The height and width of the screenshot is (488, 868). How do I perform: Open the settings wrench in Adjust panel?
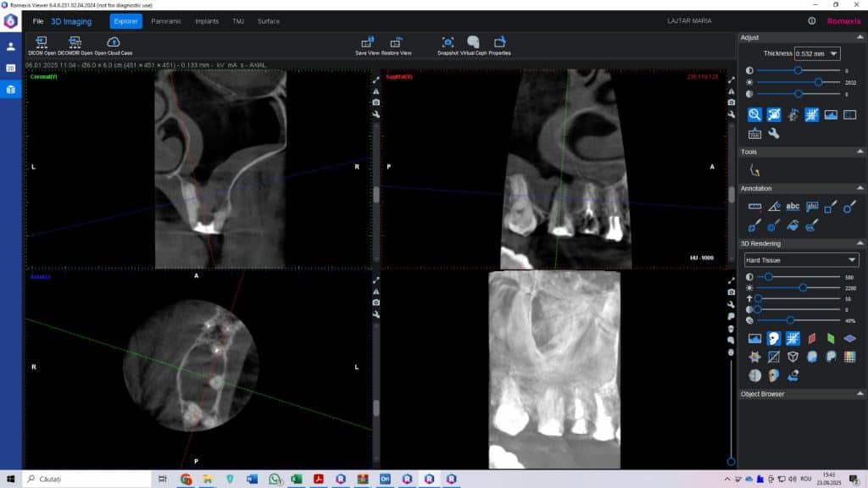coord(773,133)
